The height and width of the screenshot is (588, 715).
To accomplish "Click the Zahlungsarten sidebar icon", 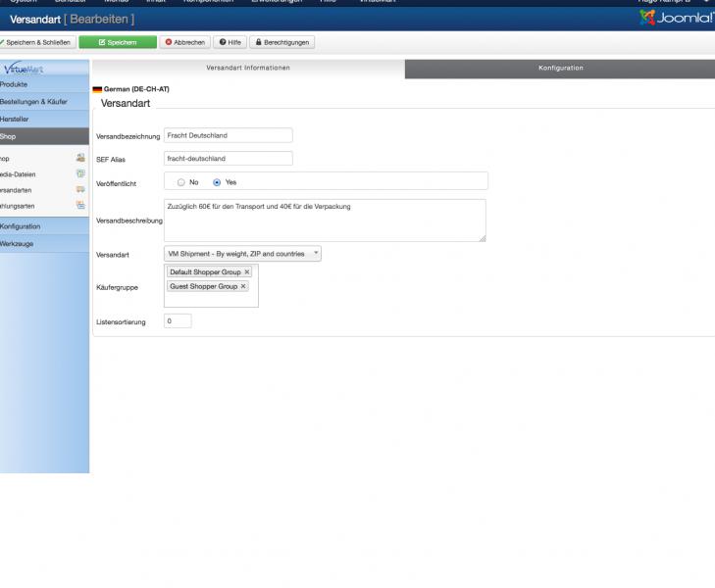I will coord(80,205).
